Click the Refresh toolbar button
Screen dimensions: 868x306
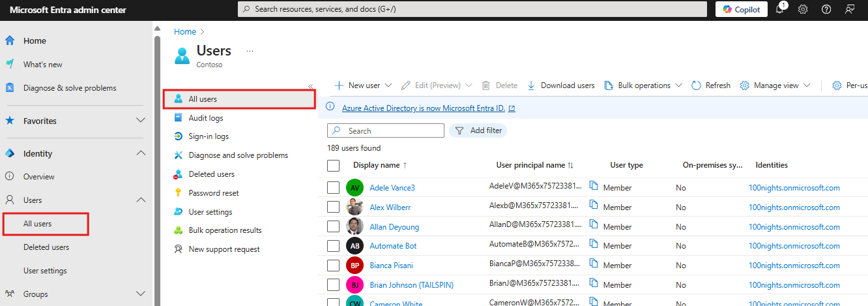(711, 85)
